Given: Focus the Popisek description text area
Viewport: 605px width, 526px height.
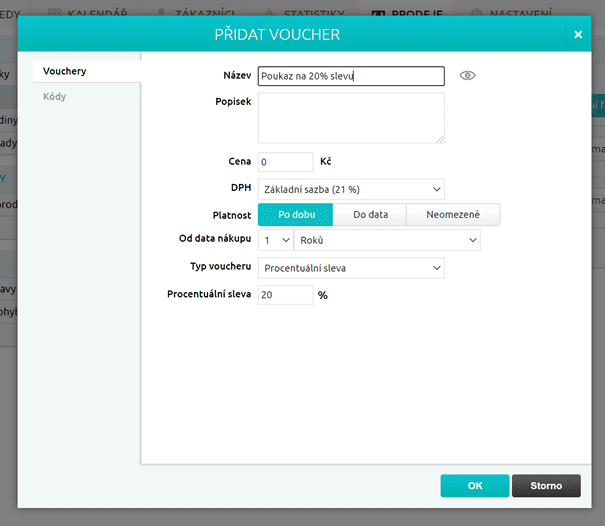Looking at the screenshot, I should [350, 118].
